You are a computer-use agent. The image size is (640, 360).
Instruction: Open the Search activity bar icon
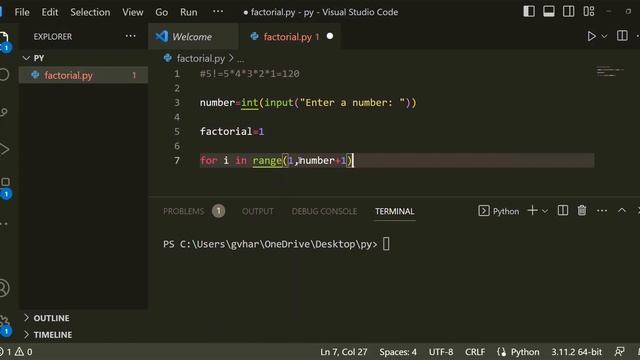[x=4, y=75]
